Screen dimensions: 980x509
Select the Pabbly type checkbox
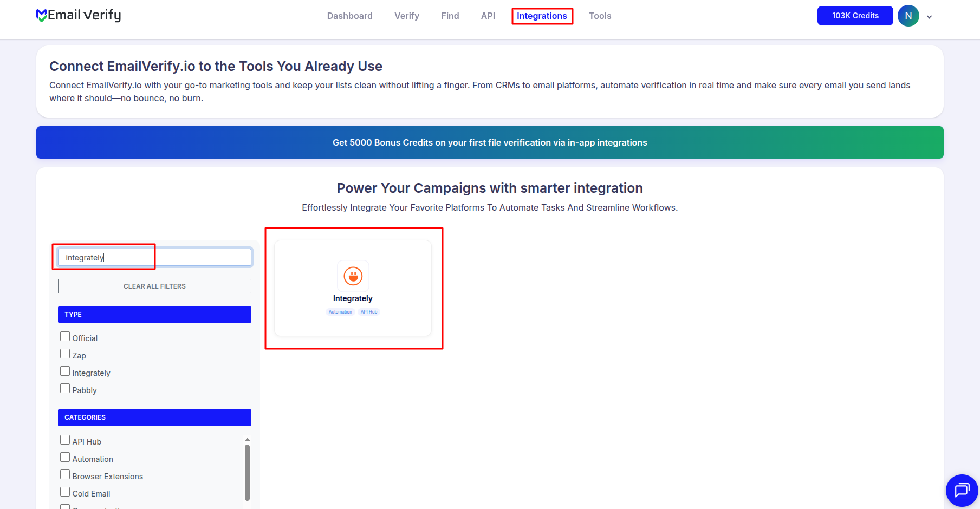click(65, 389)
